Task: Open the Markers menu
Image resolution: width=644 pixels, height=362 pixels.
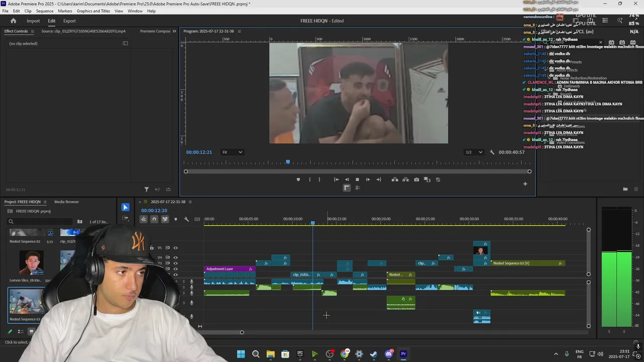Action: pos(65,11)
